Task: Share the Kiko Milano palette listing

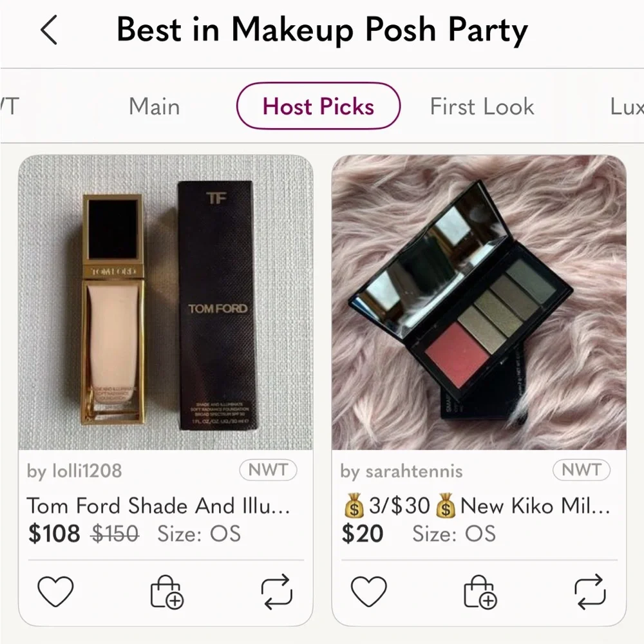Action: (x=590, y=591)
